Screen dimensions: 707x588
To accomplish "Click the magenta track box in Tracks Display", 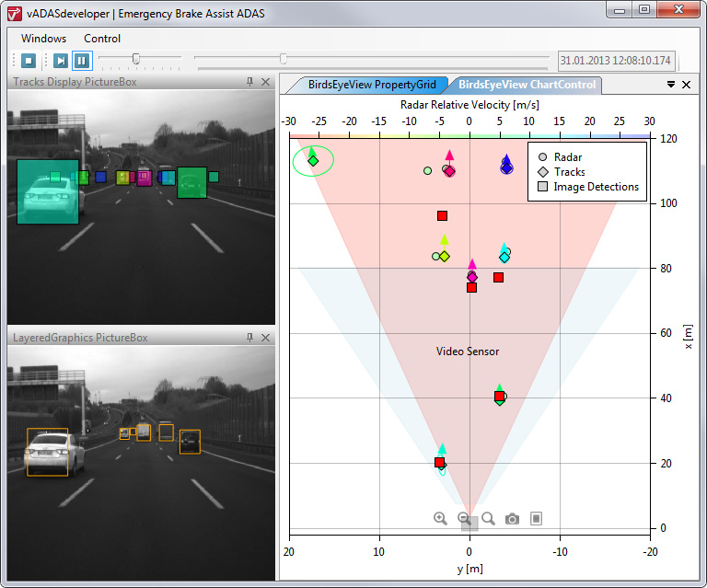I will coord(145,179).
